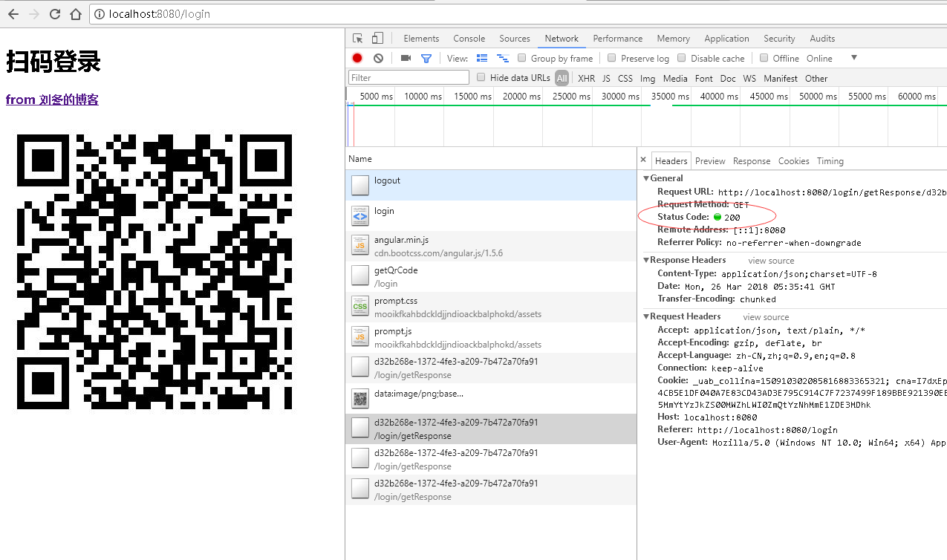Enable the Preserve log checkbox

[612, 58]
